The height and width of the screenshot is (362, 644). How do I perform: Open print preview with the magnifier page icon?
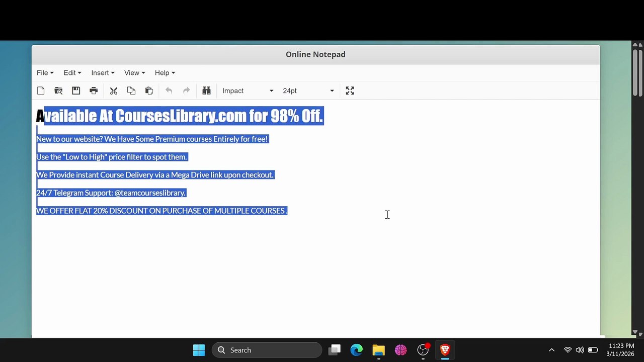tap(58, 90)
